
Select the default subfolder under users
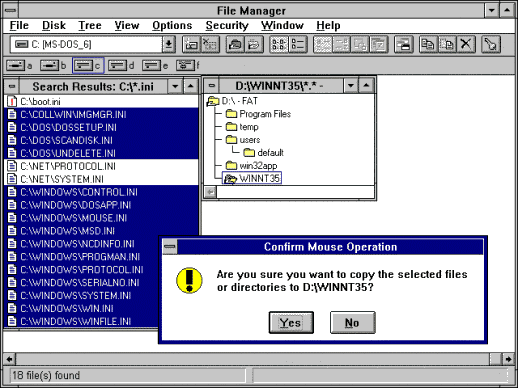click(263, 153)
